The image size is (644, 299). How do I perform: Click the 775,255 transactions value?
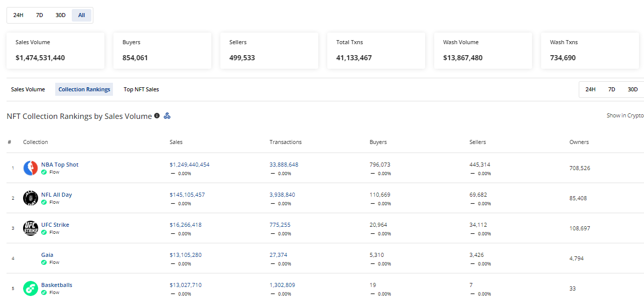(280, 225)
